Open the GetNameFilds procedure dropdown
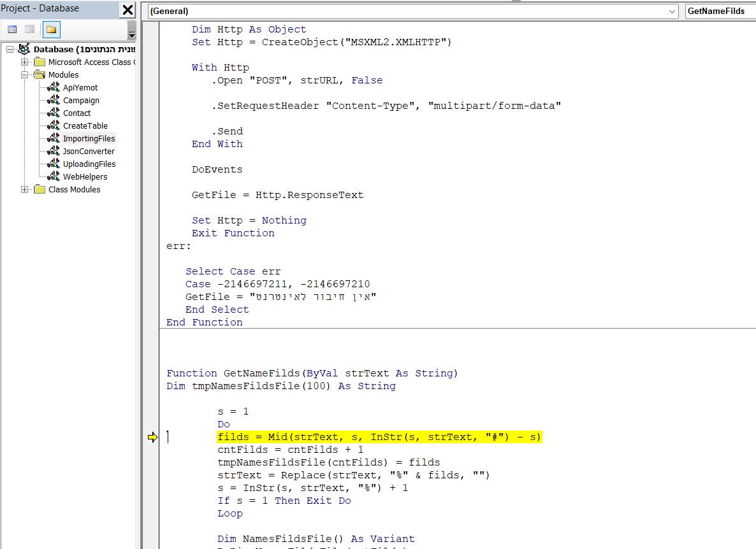Screen dimensions: 756x549 point(720,11)
